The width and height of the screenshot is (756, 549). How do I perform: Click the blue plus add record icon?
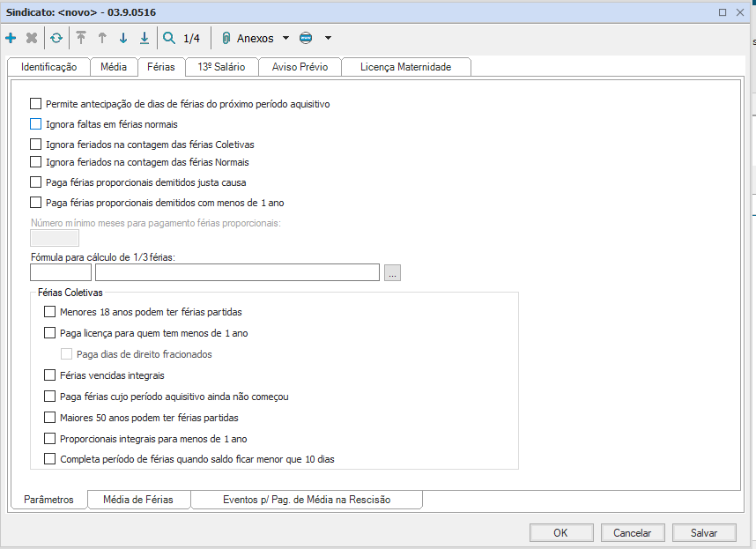coord(11,38)
